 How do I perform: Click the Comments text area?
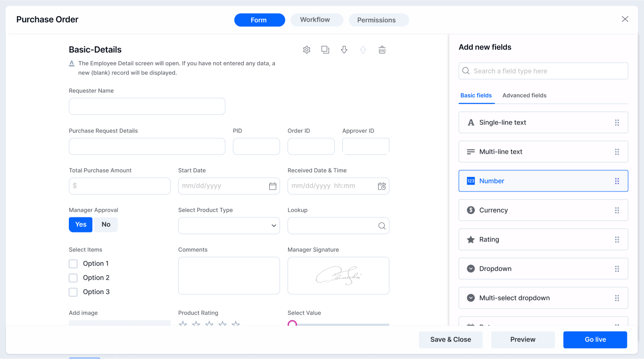[229, 276]
